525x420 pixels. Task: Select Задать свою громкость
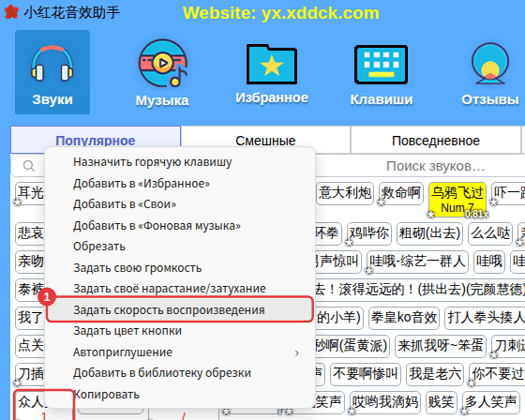180,268
